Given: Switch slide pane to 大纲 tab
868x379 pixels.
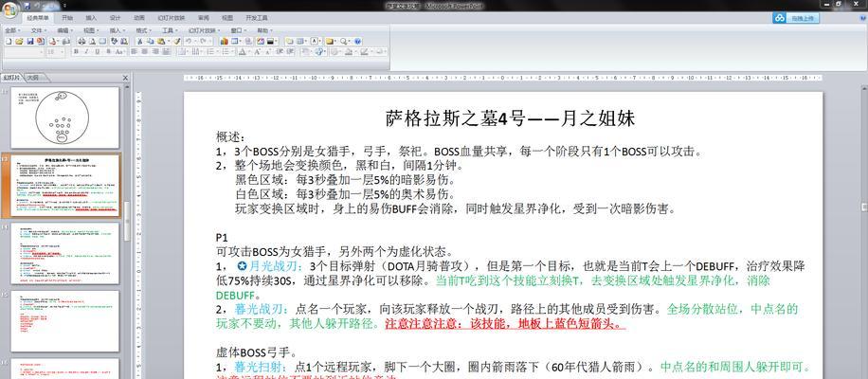Looking at the screenshot, I should click(33, 78).
